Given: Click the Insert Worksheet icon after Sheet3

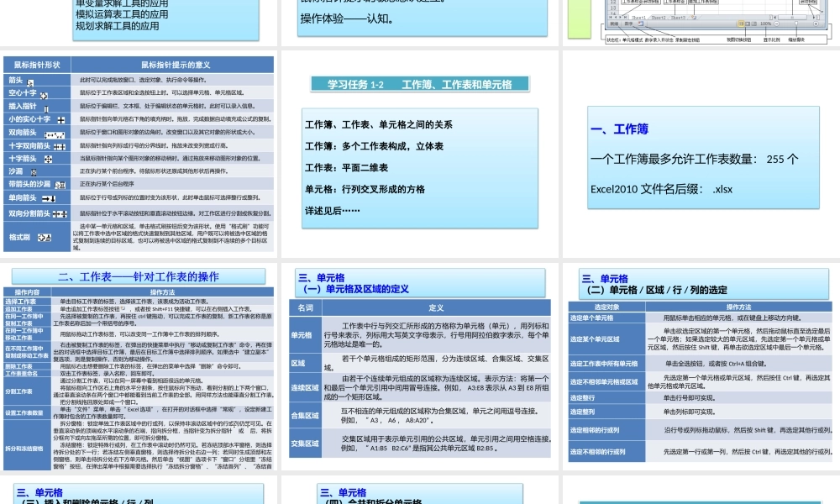Looking at the screenshot, I should pos(693,18).
